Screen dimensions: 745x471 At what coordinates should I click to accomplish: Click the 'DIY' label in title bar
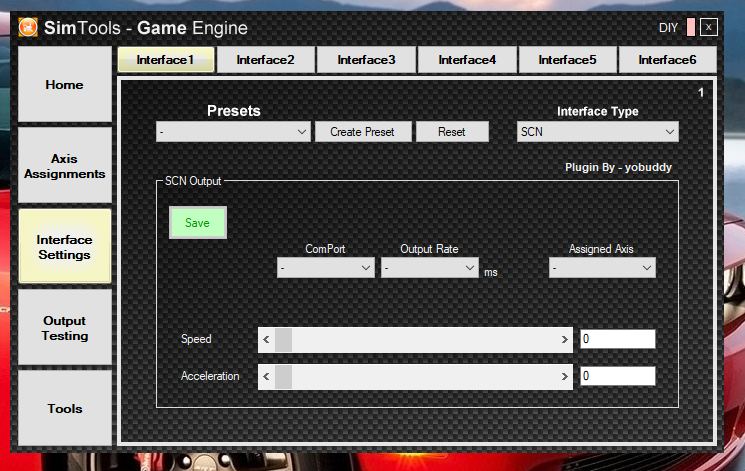point(668,28)
